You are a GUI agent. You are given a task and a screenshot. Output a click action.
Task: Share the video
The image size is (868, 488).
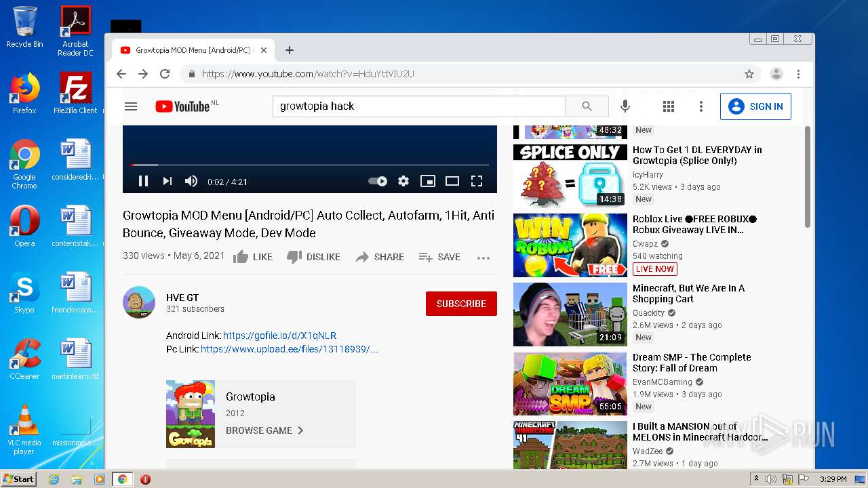380,257
